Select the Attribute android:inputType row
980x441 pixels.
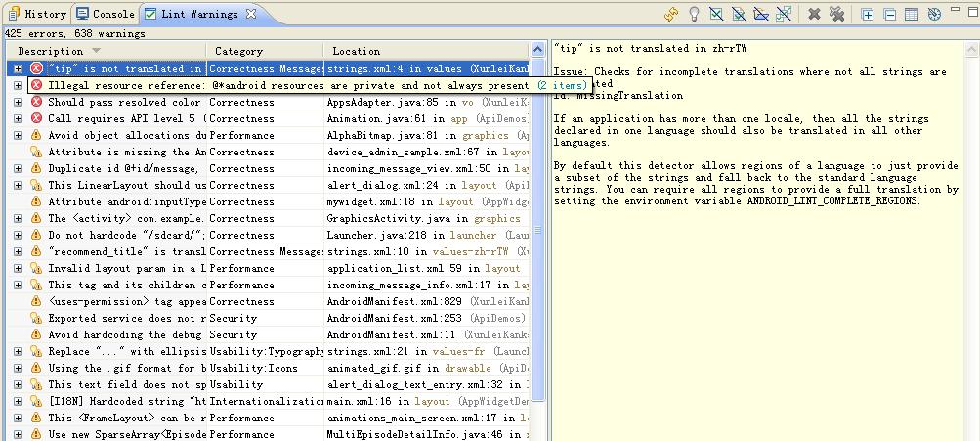(268, 201)
